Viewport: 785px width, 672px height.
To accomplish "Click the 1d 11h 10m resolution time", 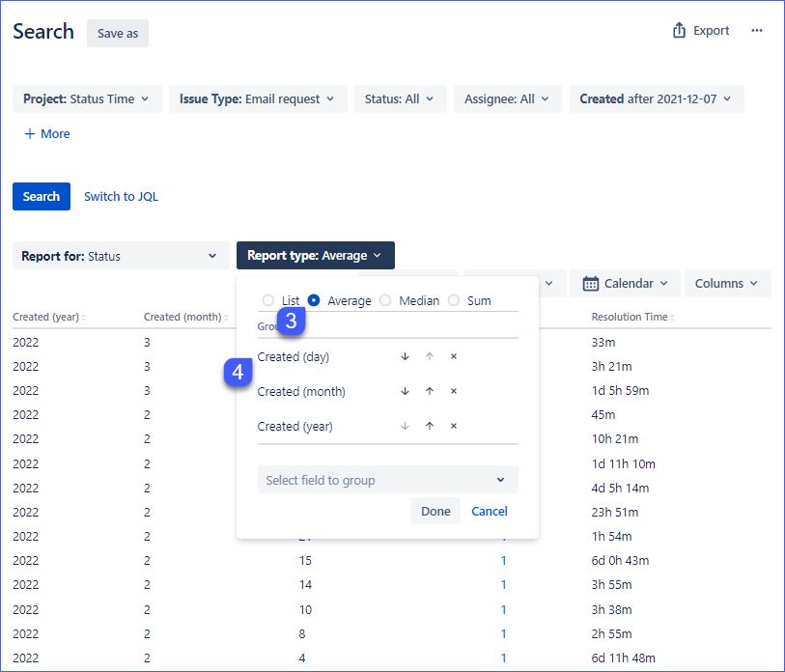I will [x=624, y=463].
